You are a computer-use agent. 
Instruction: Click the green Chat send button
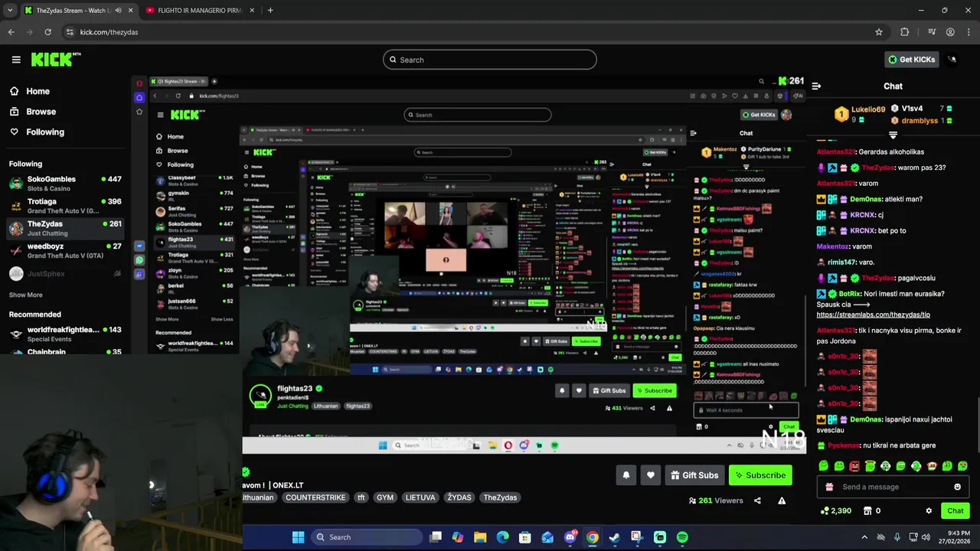coord(955,510)
